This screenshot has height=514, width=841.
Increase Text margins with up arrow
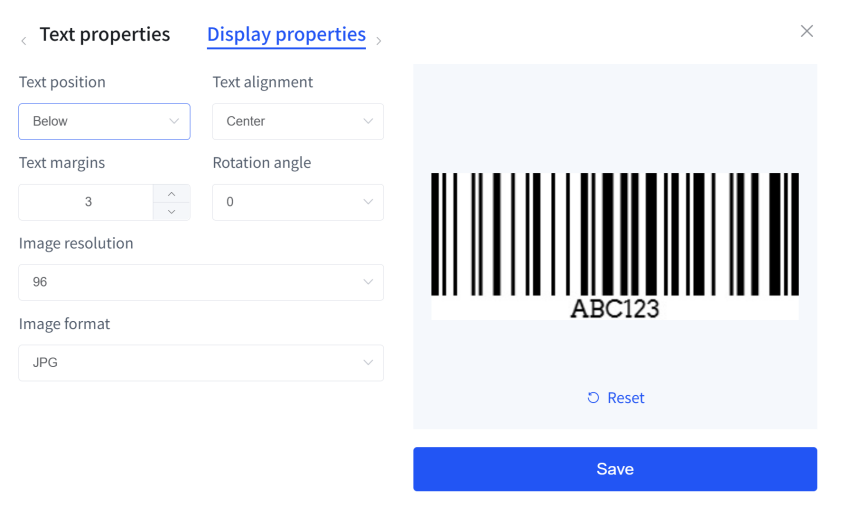coord(172,193)
